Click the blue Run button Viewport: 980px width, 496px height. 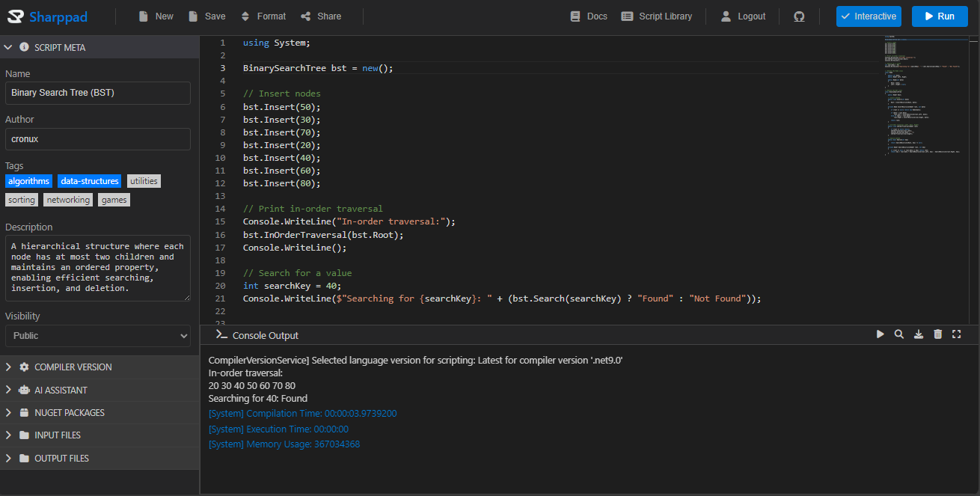[940, 16]
